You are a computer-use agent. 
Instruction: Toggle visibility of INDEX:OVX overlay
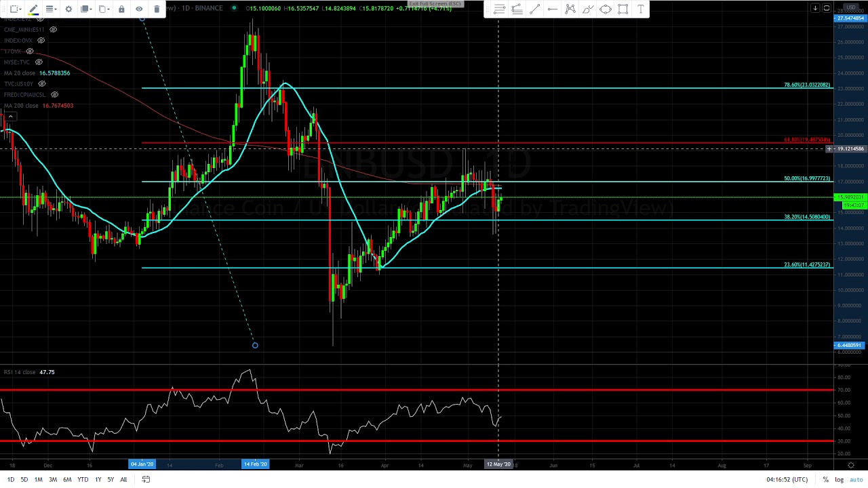coord(41,41)
